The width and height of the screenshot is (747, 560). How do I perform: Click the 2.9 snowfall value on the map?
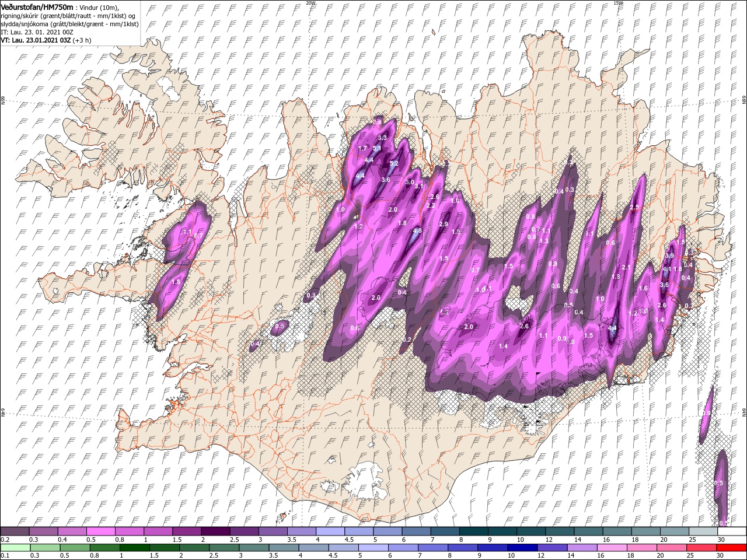pyautogui.click(x=443, y=224)
